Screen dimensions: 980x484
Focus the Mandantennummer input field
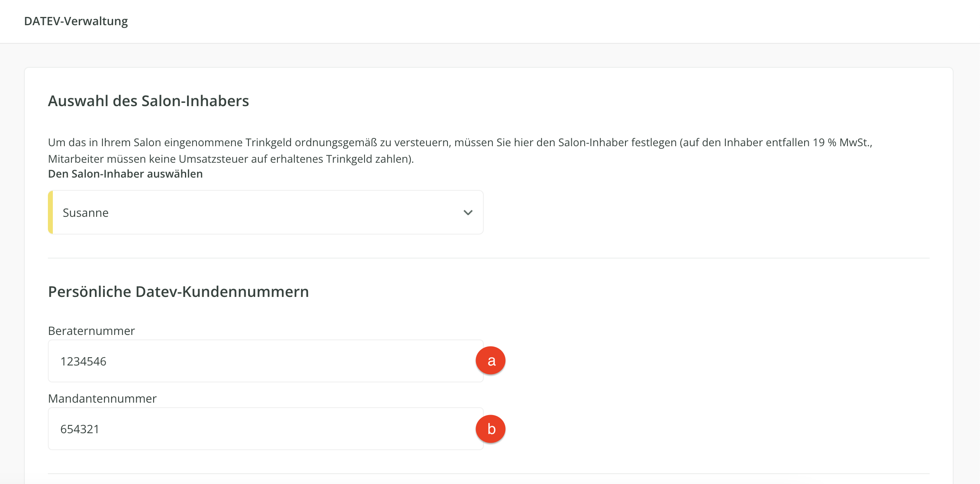(x=264, y=429)
